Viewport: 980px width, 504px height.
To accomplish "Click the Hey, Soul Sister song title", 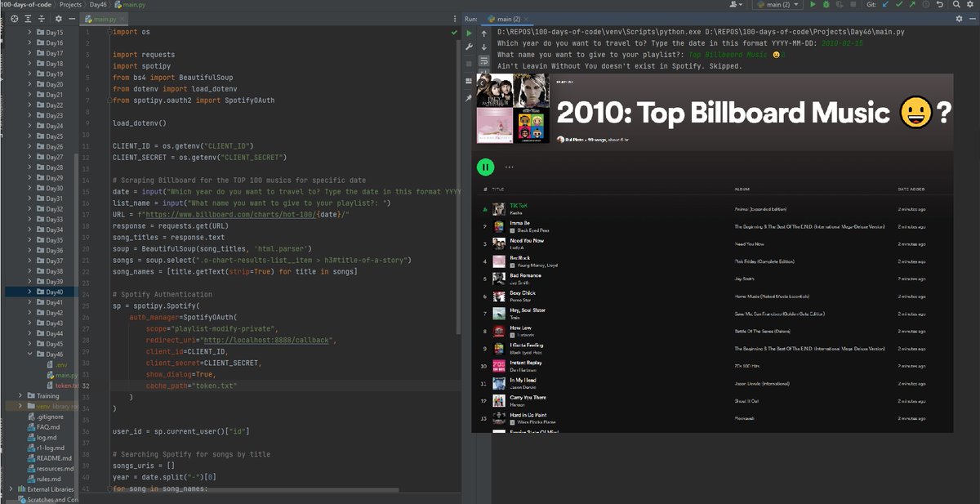I will [527, 310].
